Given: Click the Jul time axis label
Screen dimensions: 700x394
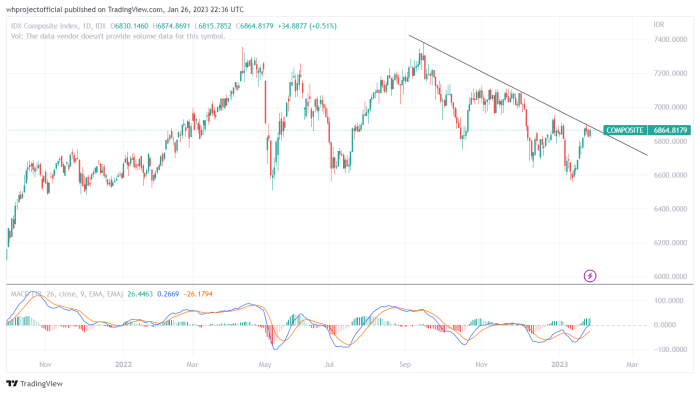Looking at the screenshot, I should pyautogui.click(x=329, y=365).
